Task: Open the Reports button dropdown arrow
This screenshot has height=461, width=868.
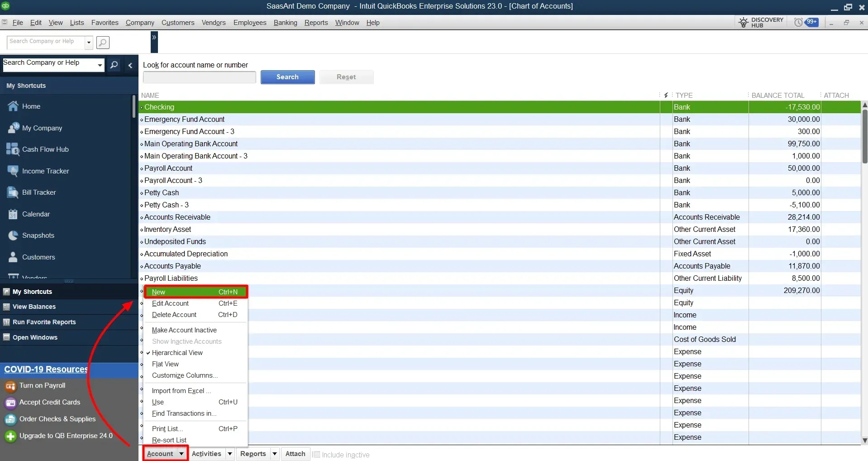Action: point(274,454)
